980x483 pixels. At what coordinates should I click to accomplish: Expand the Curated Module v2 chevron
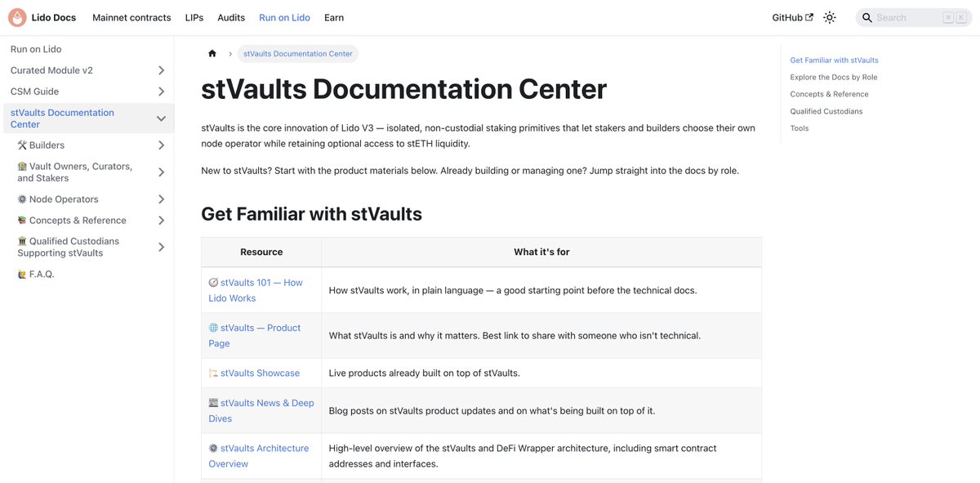click(161, 70)
